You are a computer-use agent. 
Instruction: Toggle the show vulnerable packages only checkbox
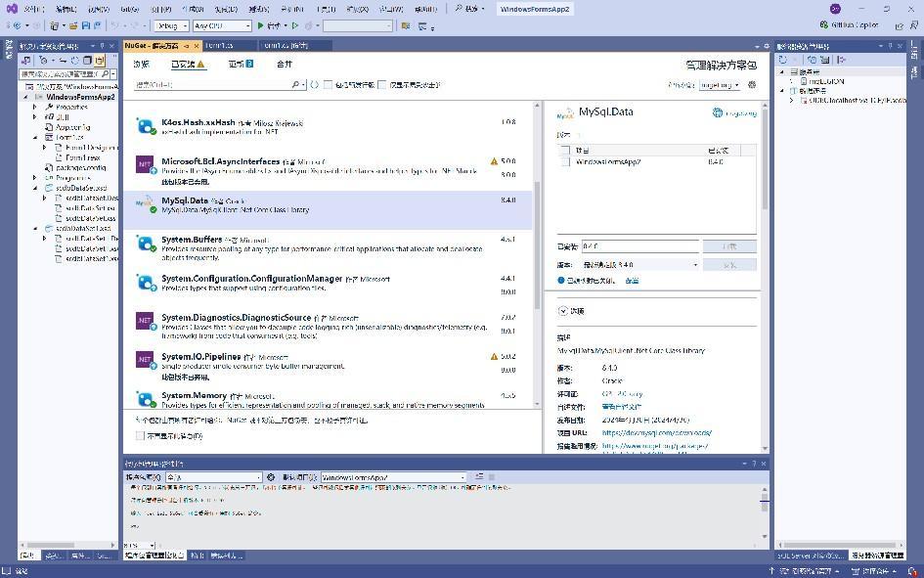point(382,85)
